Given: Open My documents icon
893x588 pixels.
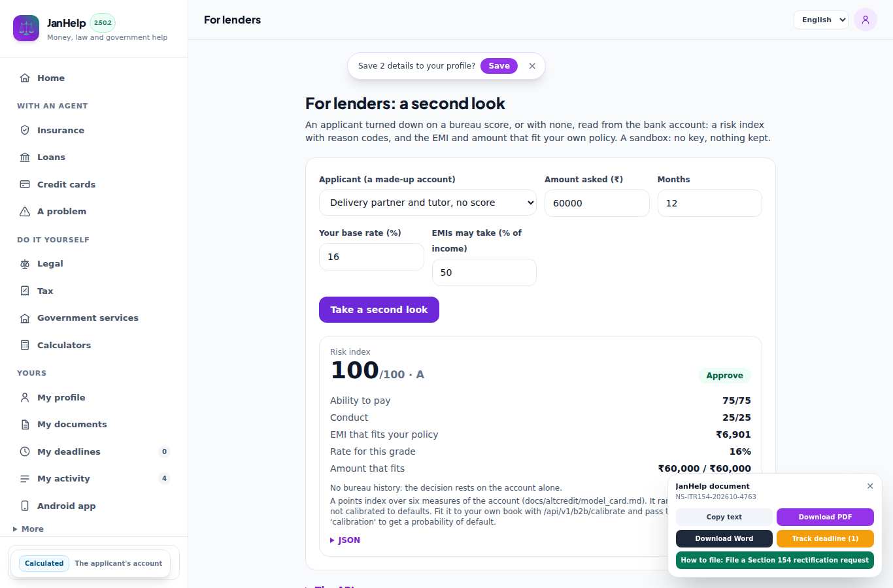Looking at the screenshot, I should [x=25, y=424].
